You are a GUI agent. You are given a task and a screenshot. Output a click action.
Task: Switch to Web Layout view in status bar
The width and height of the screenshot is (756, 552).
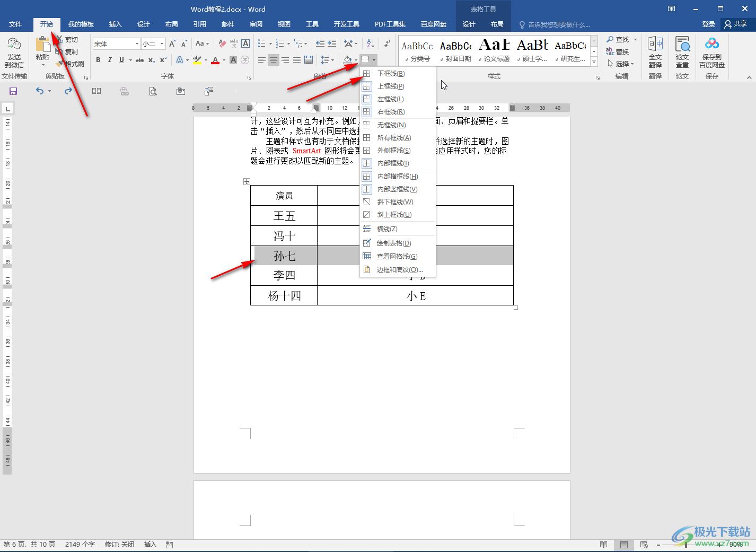pyautogui.click(x=644, y=545)
